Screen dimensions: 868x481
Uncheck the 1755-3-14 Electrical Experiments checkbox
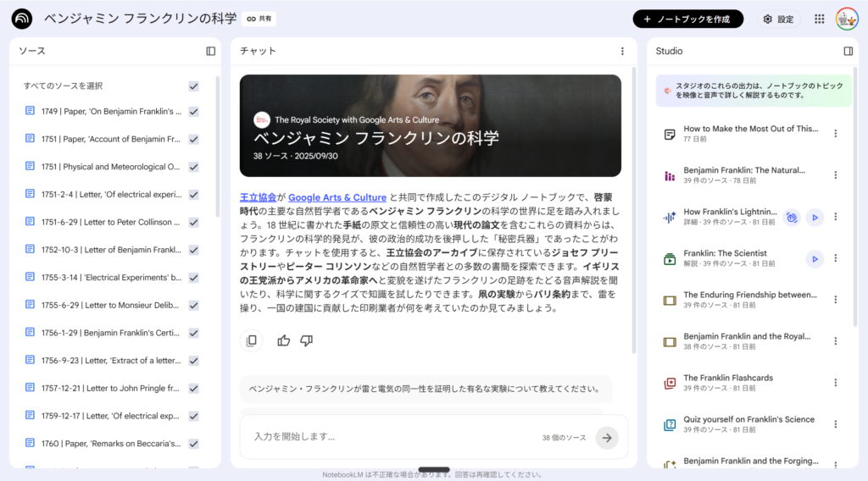(x=193, y=278)
